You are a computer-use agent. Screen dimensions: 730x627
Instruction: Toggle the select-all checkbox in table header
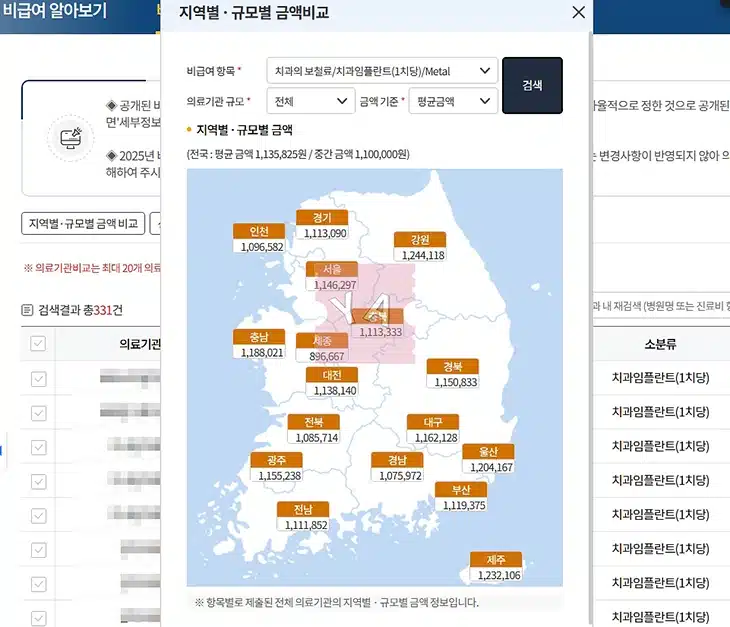pos(38,344)
